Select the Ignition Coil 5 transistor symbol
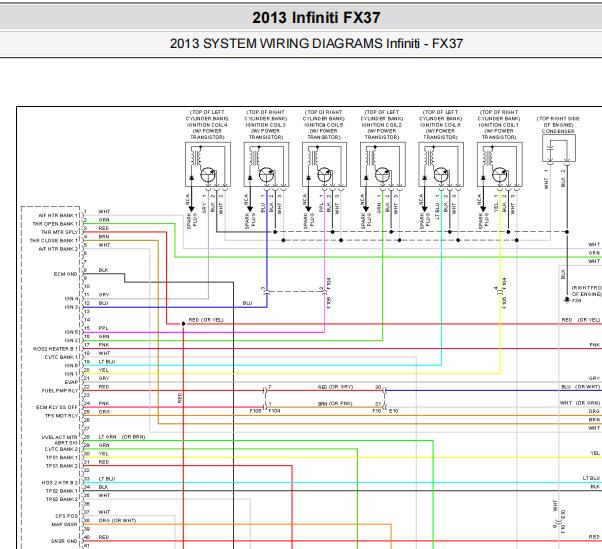The width and height of the screenshot is (602, 549). click(325, 175)
